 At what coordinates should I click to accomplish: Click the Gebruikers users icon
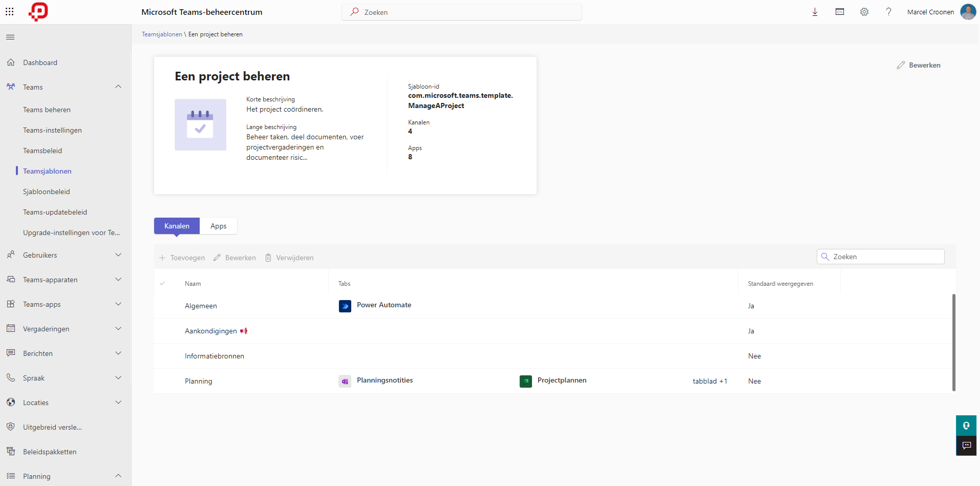(11, 255)
